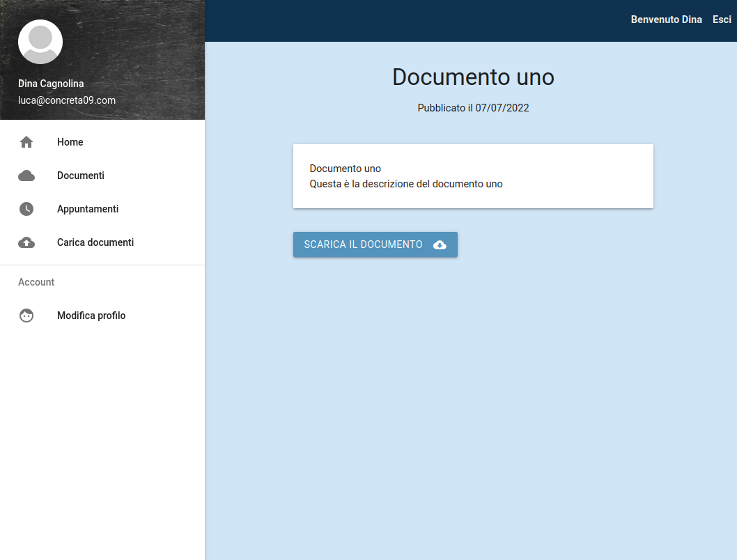Click the Appuntamenti clock icon

pos(26,209)
